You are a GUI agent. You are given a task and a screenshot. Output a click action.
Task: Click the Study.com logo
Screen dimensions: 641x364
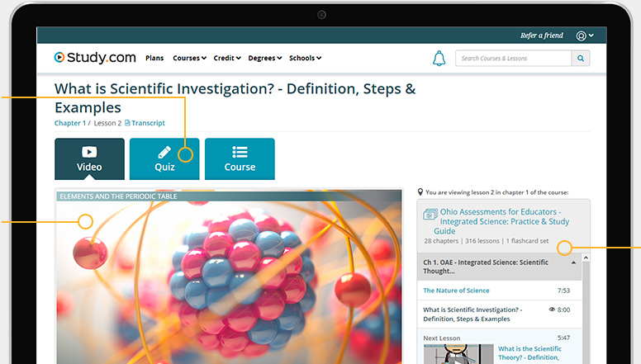point(95,58)
